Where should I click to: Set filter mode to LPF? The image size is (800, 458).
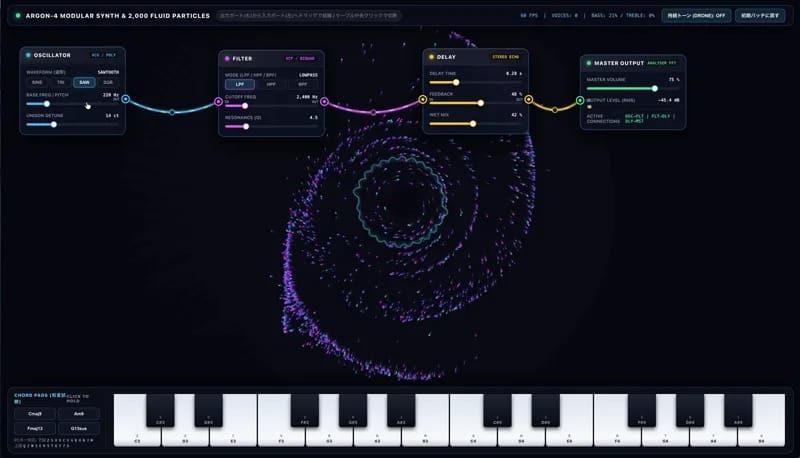pyautogui.click(x=240, y=84)
